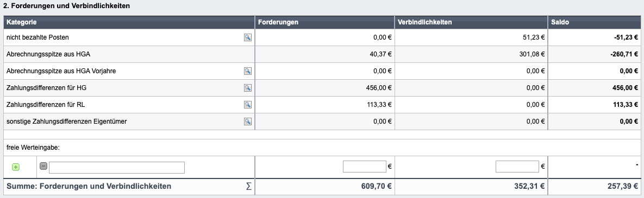Screen dimensions: 644x198
Task: Click the Summe Forderungen und Verbindlichkeiten label
Action: (89, 187)
